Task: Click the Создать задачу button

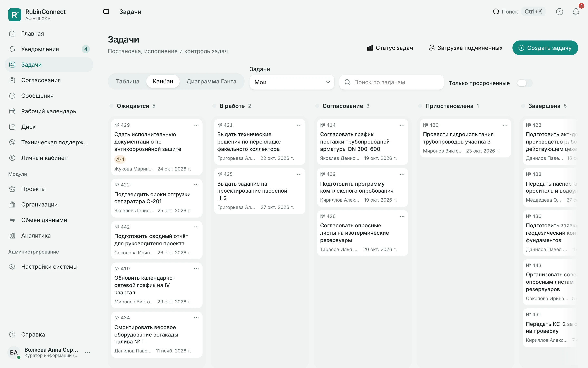Action: 545,48
